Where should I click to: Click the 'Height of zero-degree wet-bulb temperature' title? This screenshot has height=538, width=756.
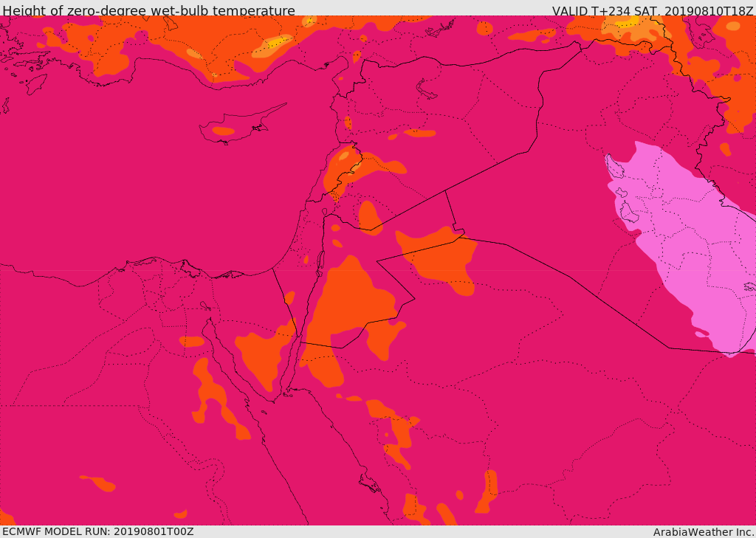tap(148, 10)
